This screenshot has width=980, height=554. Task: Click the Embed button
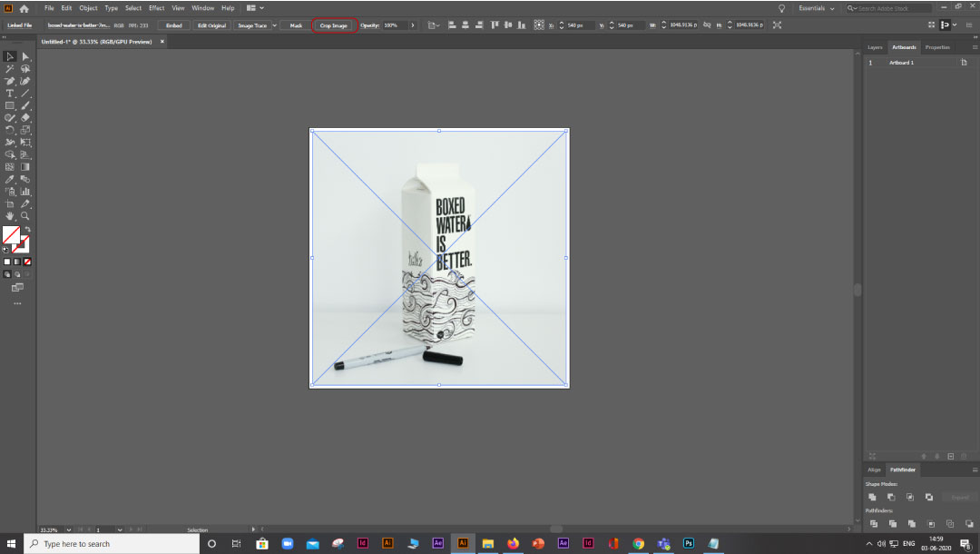(x=173, y=25)
